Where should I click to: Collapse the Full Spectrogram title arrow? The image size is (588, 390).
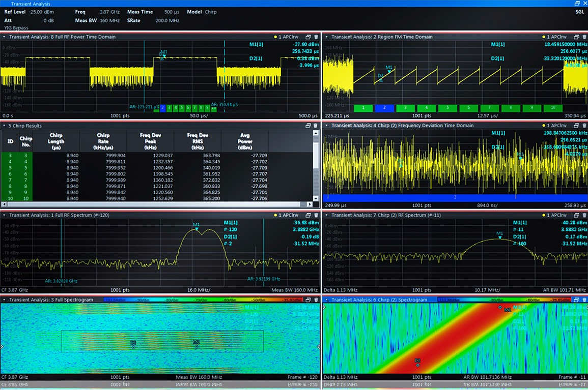[x=4, y=299]
